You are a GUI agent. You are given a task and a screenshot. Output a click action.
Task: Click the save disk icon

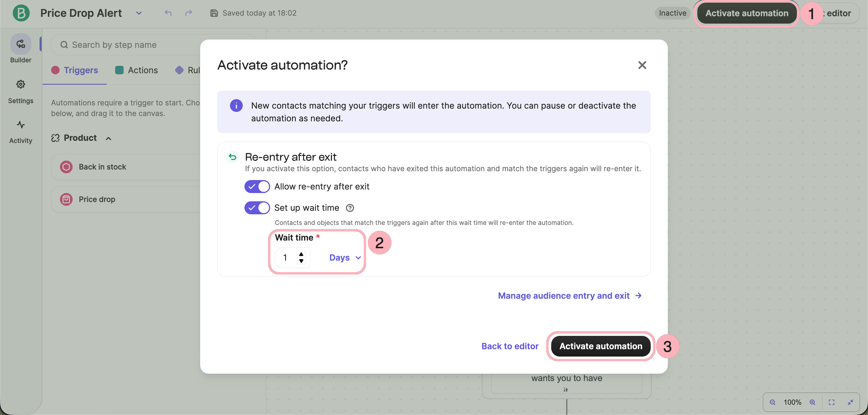214,13
